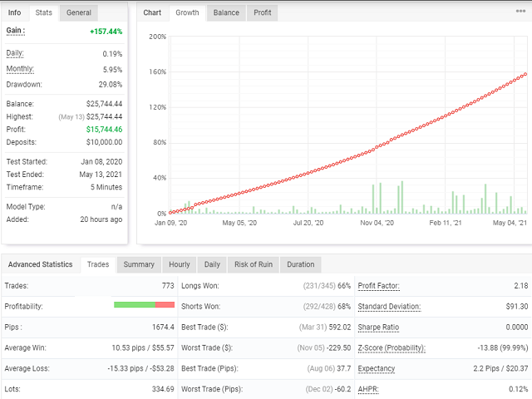View the Hourly statistics tab
Screen dimensions: 532x399
(x=179, y=264)
